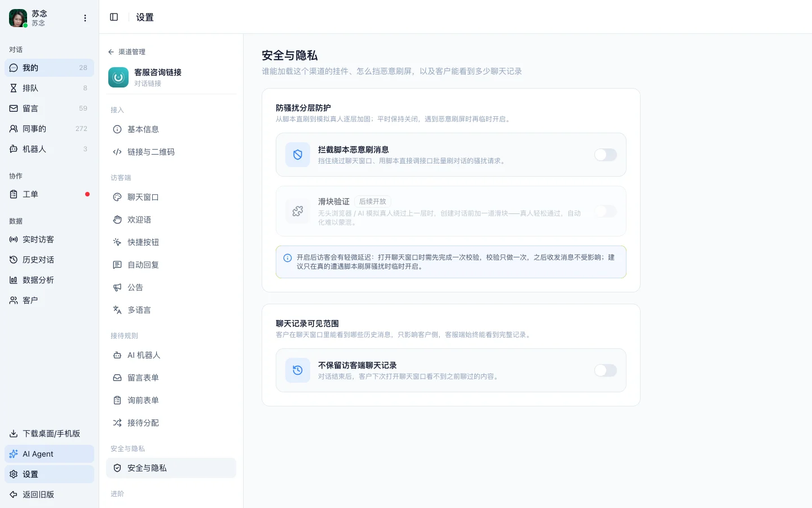The height and width of the screenshot is (508, 812).
Task: Toggle the 滑块验证 switch
Action: 606,211
